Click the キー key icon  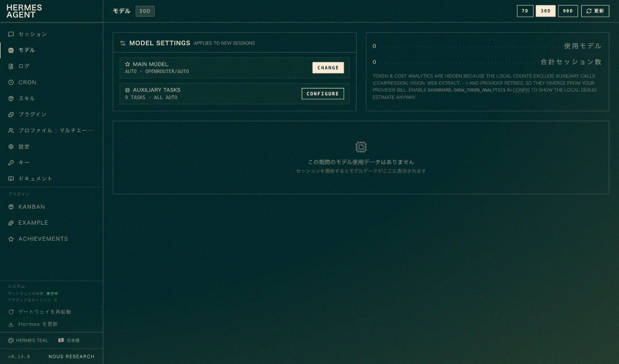point(11,163)
